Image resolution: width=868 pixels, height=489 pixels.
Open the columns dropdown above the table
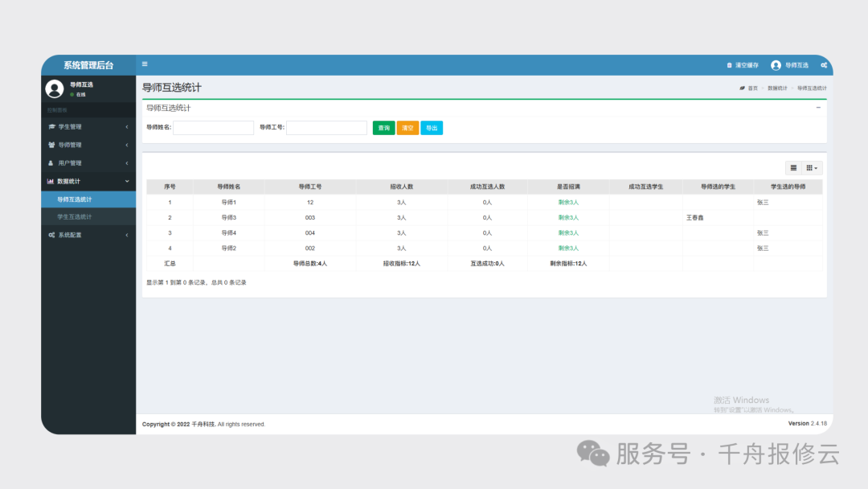[813, 168]
